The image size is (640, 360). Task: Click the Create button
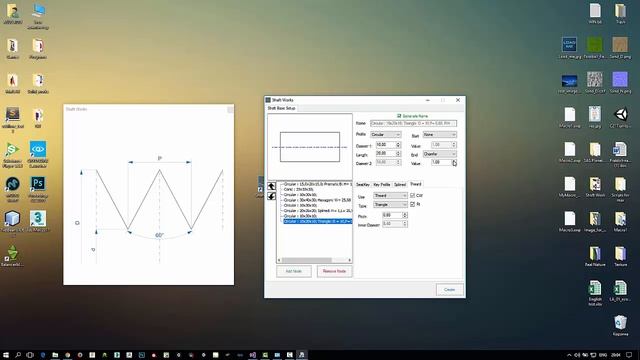click(449, 290)
